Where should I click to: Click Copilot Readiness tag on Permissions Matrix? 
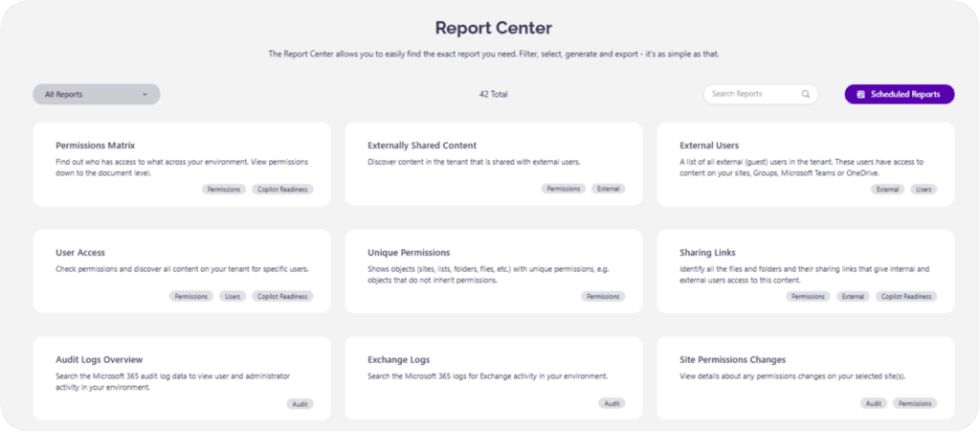[282, 190]
